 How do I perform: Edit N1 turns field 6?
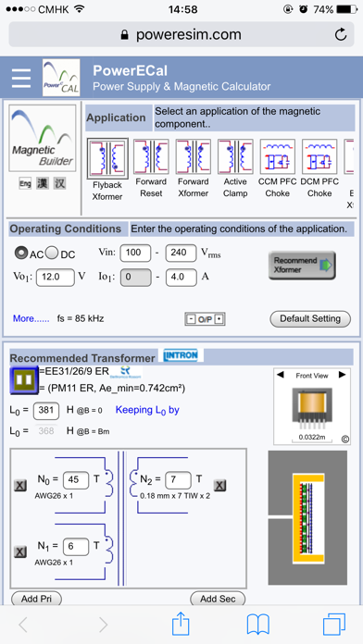click(76, 546)
